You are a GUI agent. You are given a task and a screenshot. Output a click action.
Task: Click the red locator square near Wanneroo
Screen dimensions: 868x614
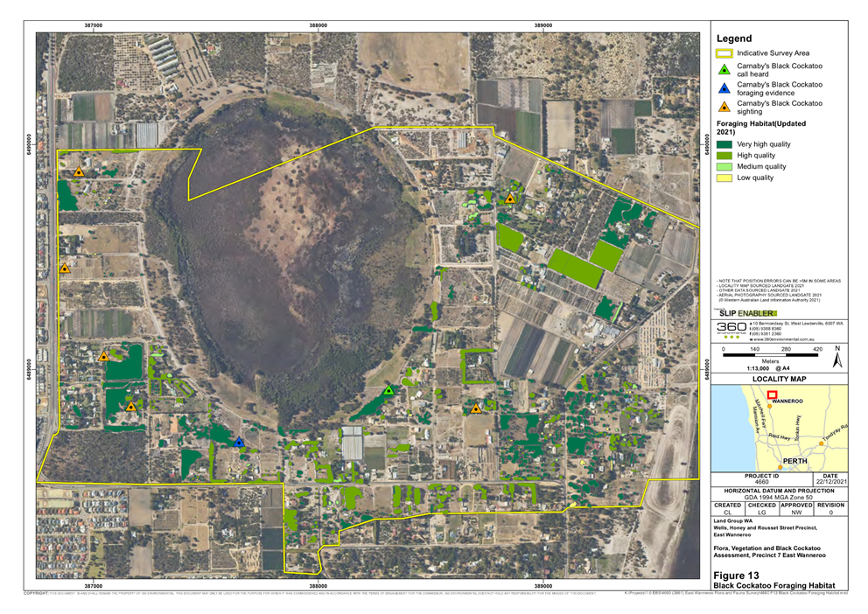tap(773, 394)
